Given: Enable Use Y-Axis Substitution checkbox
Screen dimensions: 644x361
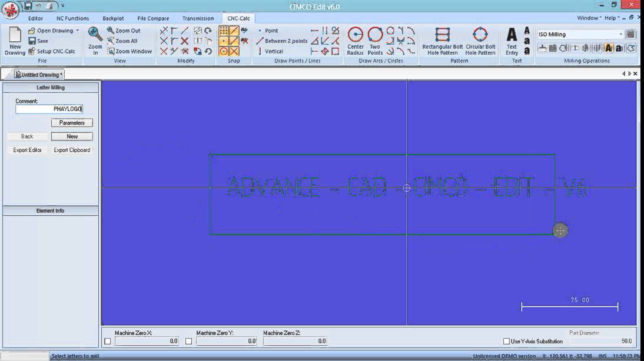Looking at the screenshot, I should [x=506, y=342].
